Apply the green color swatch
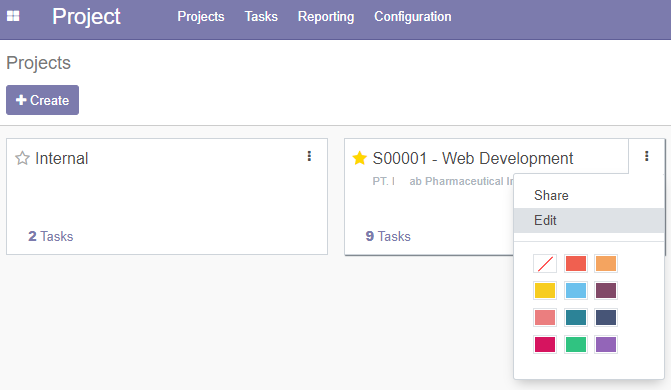This screenshot has width=671, height=390. coord(576,345)
